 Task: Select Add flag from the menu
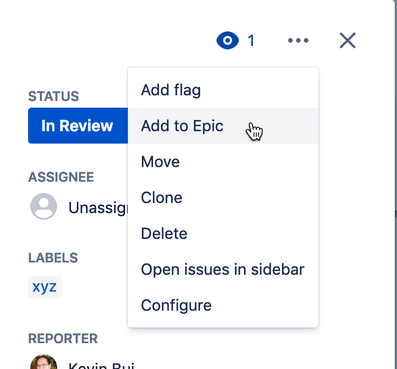(223, 90)
